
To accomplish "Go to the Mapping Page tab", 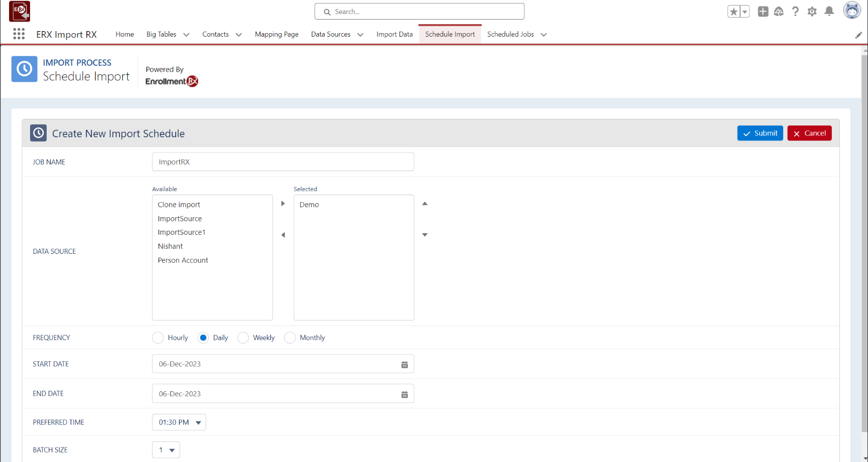I will pyautogui.click(x=276, y=35).
